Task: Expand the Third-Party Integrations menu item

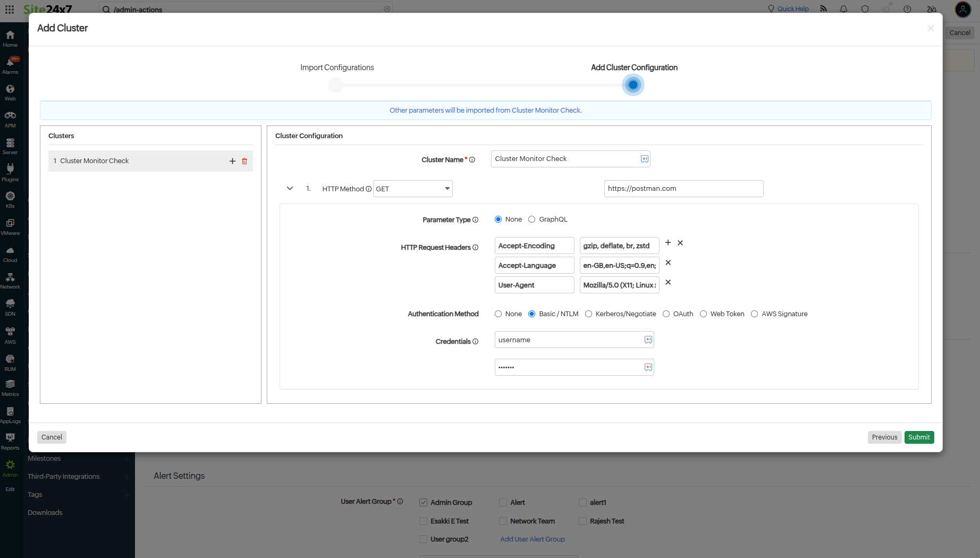Action: click(x=63, y=476)
